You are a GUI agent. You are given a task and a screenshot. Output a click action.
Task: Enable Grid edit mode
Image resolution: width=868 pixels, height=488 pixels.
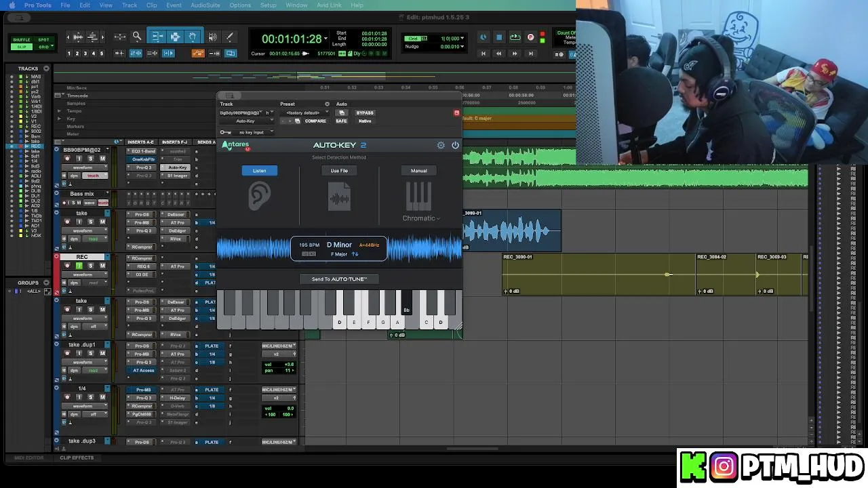coord(43,47)
